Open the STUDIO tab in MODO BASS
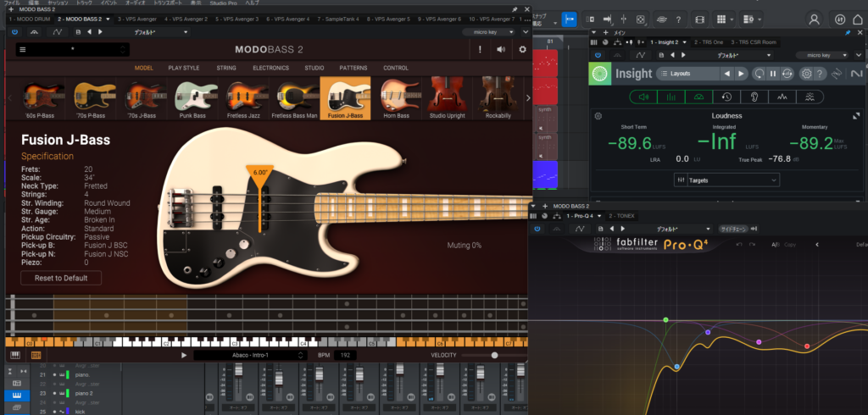Viewport: 868px width, 415px height. click(314, 68)
